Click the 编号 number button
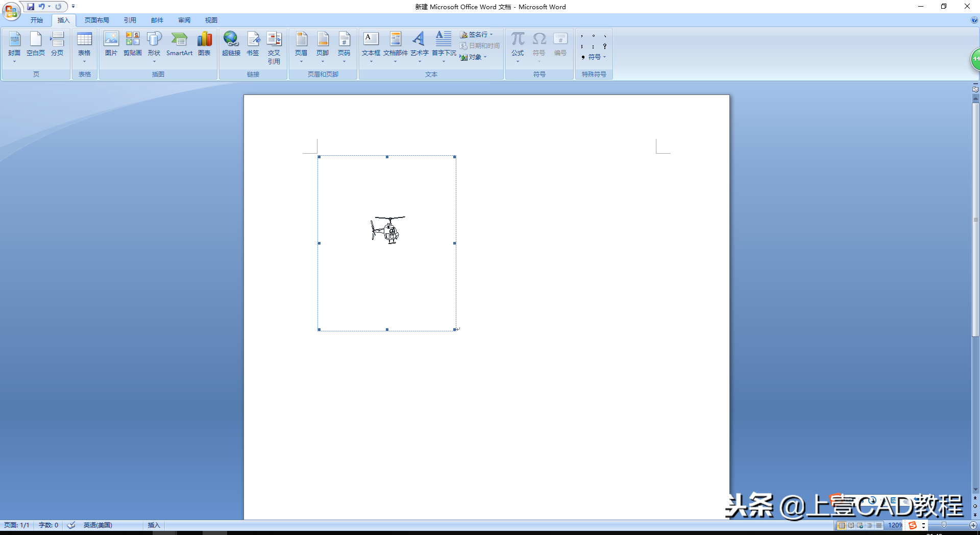 coord(560,44)
